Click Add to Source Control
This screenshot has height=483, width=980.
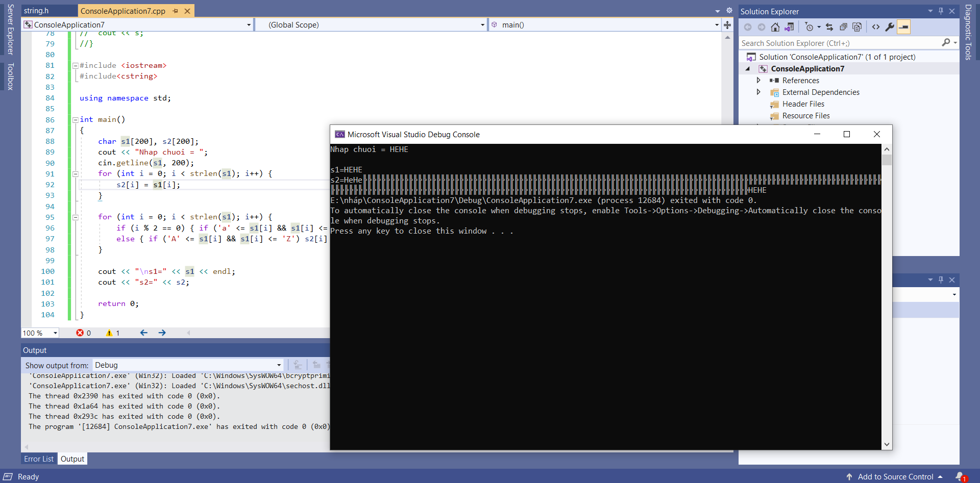(x=895, y=476)
